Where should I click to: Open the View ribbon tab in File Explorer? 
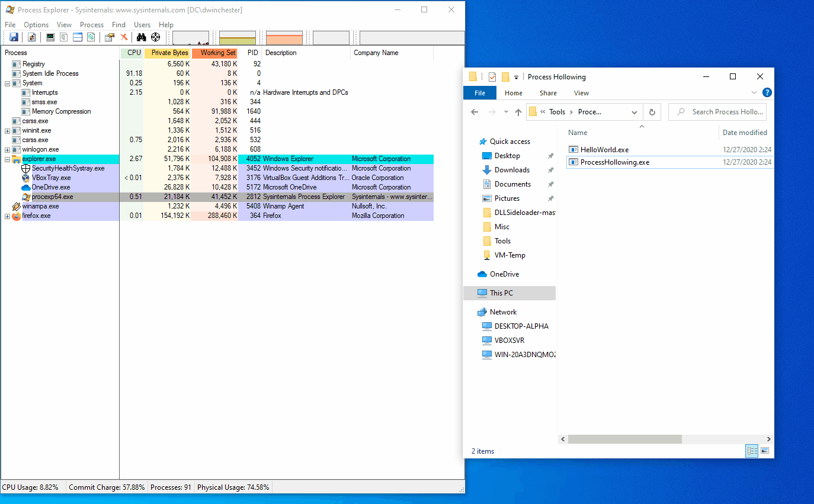pyautogui.click(x=581, y=93)
